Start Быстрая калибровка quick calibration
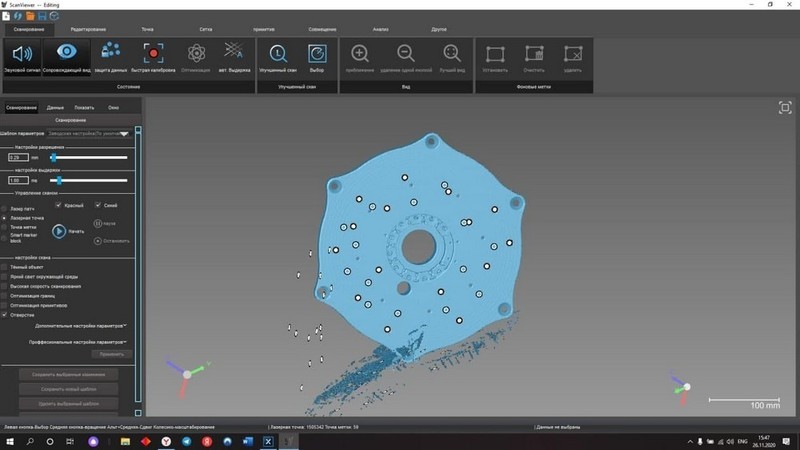This screenshot has height=450, width=800. pos(153,56)
